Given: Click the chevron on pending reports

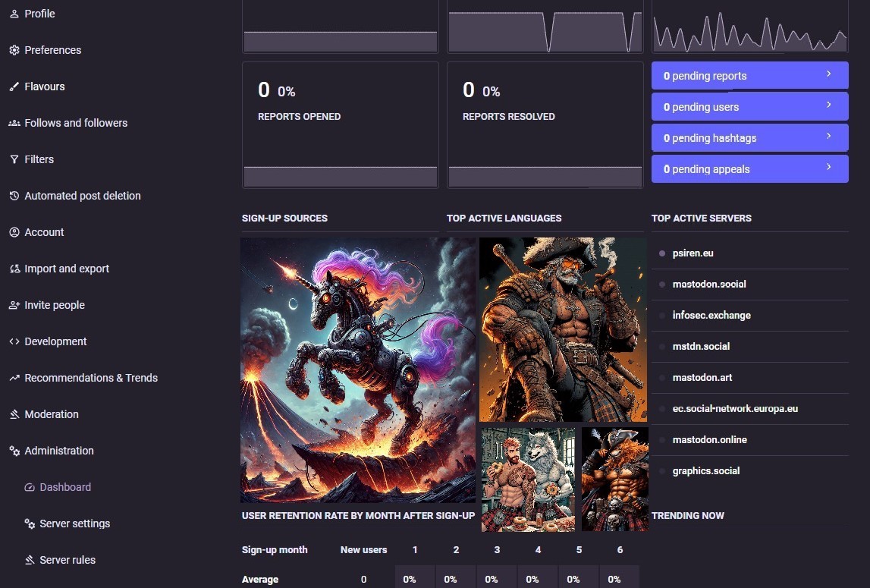Looking at the screenshot, I should [x=828, y=74].
